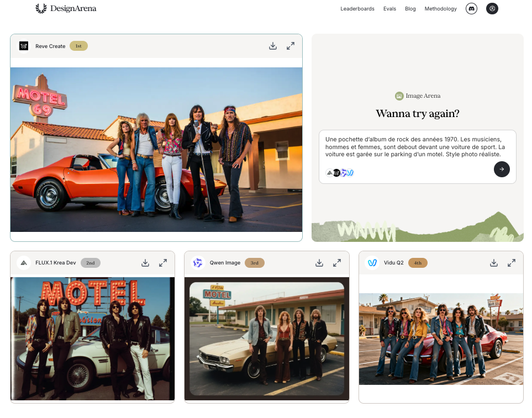Open the Blog link
Image resolution: width=532 pixels, height=418 pixels.
pos(410,9)
